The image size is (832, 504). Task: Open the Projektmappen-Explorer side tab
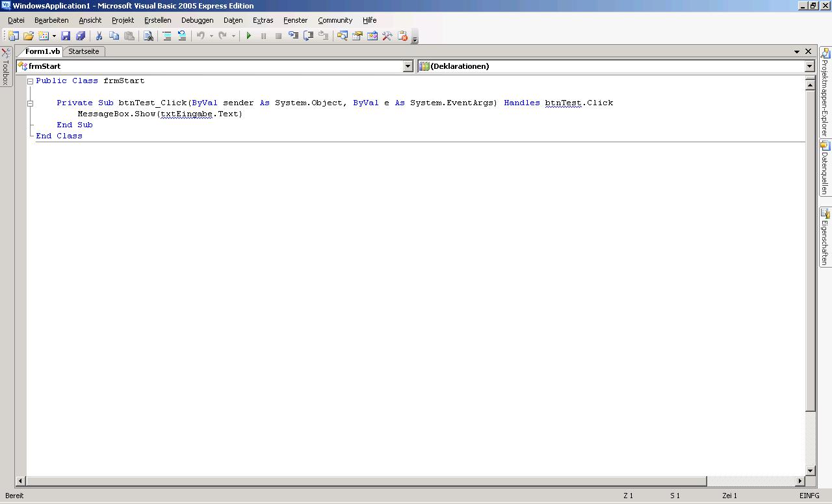(825, 92)
